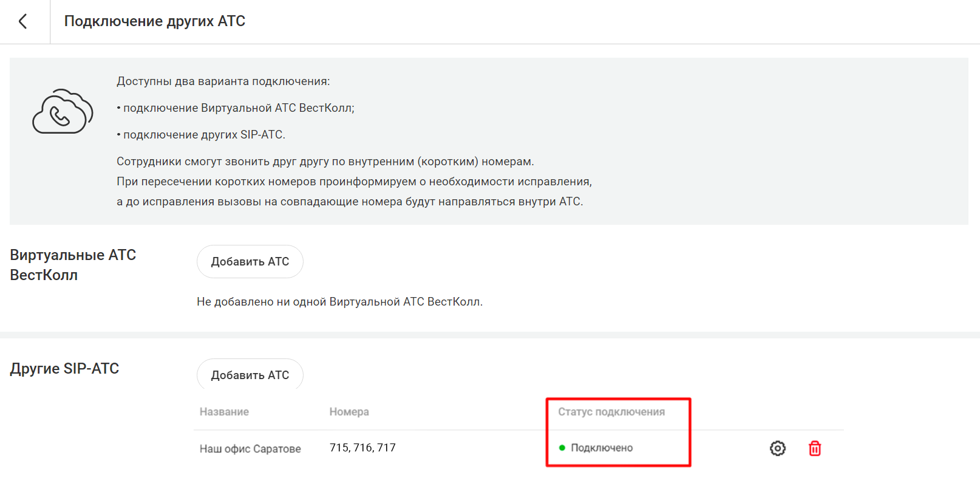The width and height of the screenshot is (980, 500).
Task: Click the Подключено status text
Action: click(602, 448)
